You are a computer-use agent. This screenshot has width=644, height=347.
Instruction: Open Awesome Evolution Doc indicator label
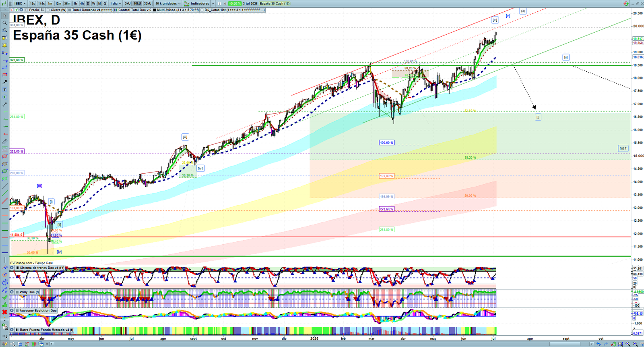coord(38,310)
